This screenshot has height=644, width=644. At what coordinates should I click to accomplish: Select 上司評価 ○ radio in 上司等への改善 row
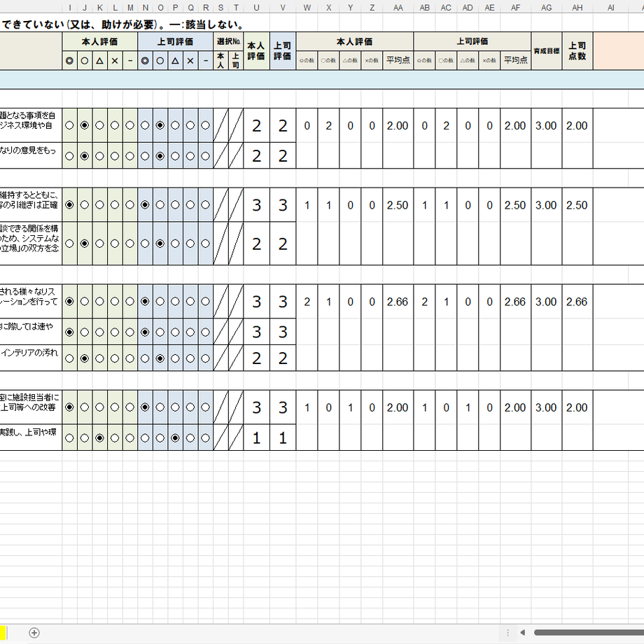(x=160, y=407)
